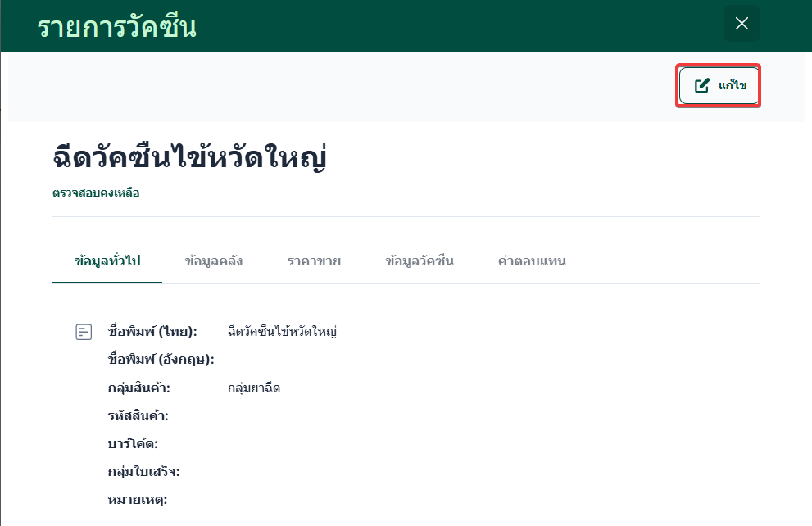Open the ตรวจสอบคงเหลือ link
Image resolution: width=812 pixels, height=526 pixels.
96,193
